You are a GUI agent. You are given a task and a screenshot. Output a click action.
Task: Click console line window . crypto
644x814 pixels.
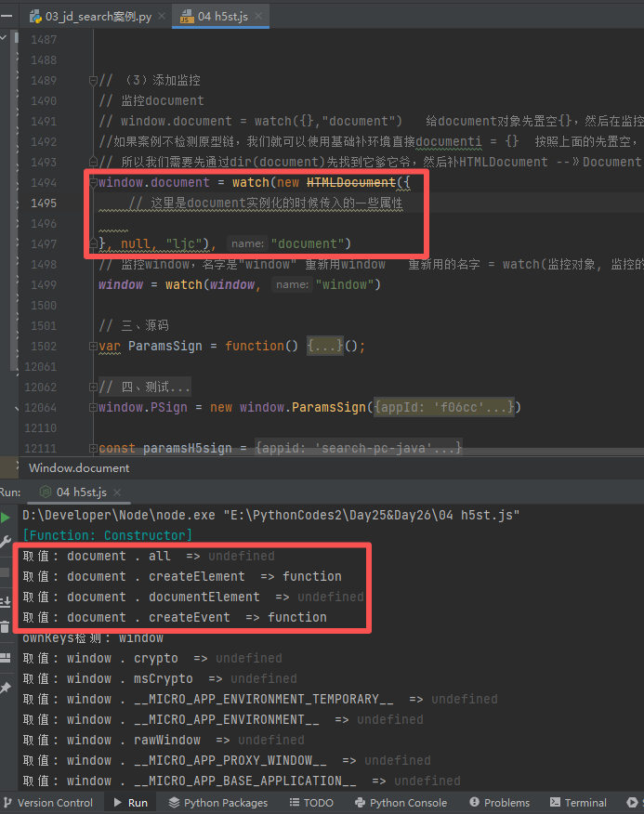click(x=152, y=658)
